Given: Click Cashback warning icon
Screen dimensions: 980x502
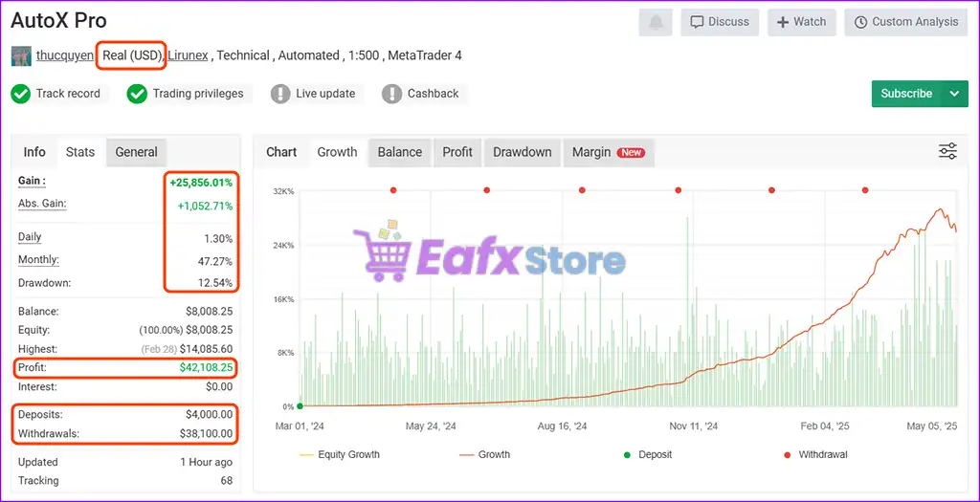Looking at the screenshot, I should pos(391,95).
